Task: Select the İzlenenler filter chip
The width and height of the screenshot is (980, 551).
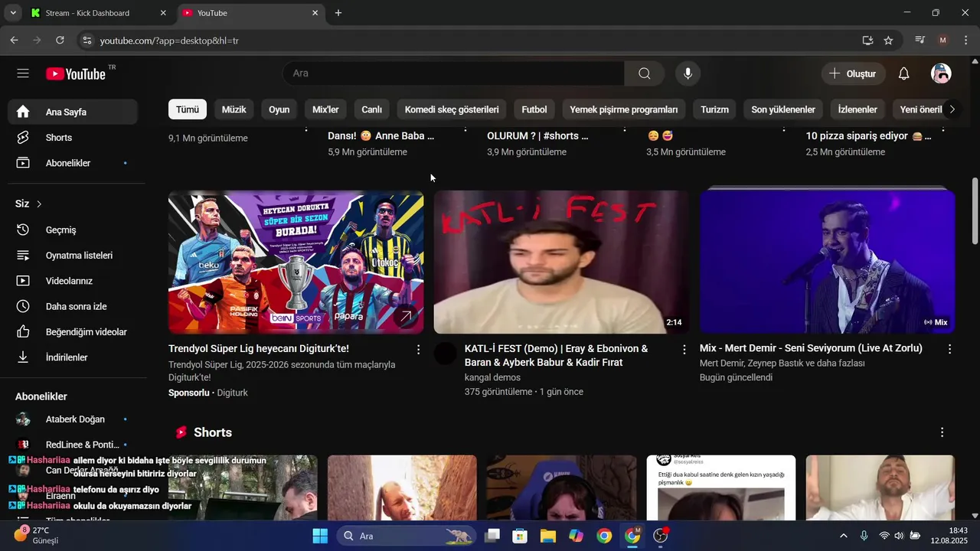Action: pyautogui.click(x=857, y=109)
